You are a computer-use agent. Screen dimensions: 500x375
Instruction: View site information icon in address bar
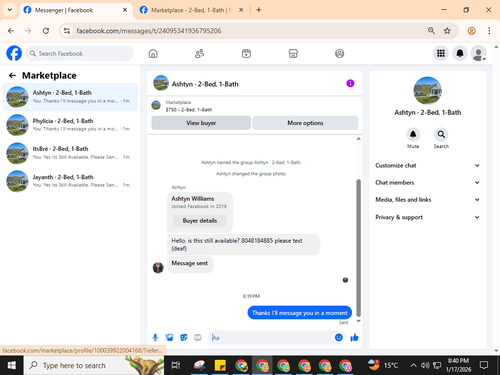coord(67,31)
